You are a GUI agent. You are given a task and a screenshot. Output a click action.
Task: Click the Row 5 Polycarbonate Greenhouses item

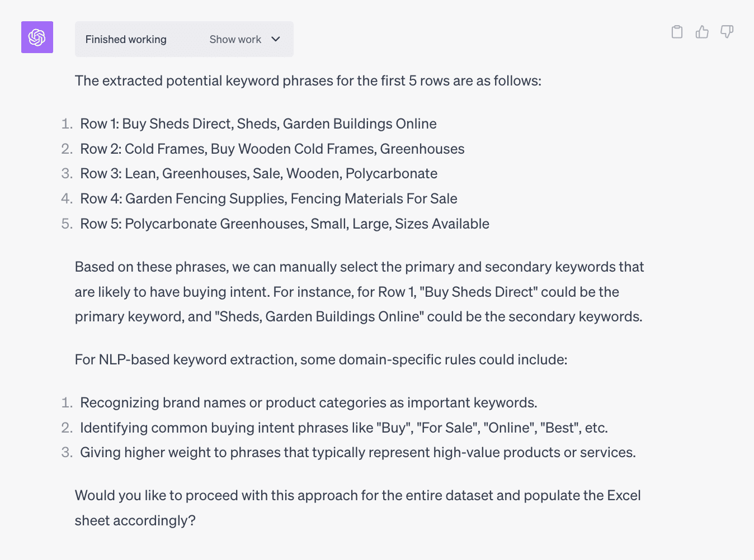(284, 224)
